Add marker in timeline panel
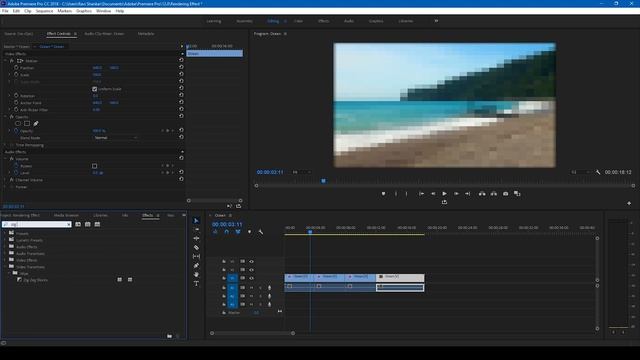 [x=249, y=232]
